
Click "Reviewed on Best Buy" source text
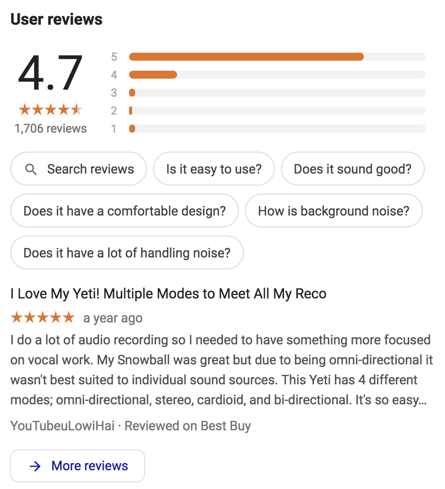[188, 426]
